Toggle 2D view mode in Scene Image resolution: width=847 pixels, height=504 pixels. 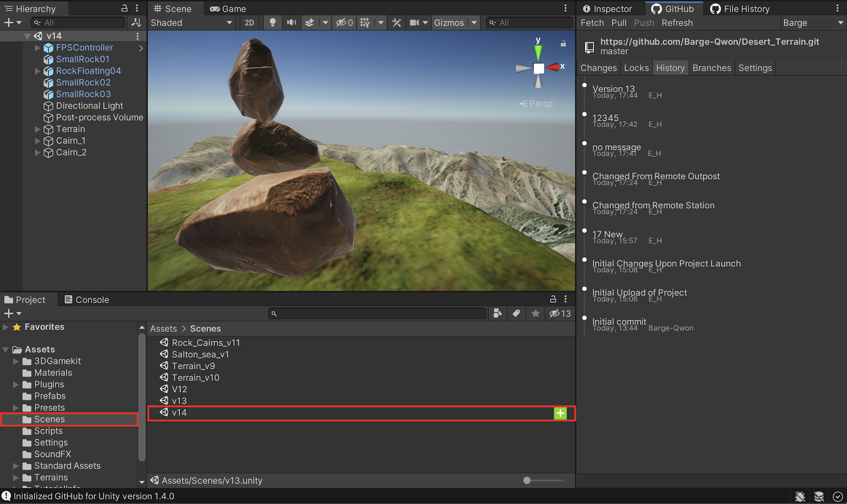click(x=249, y=23)
